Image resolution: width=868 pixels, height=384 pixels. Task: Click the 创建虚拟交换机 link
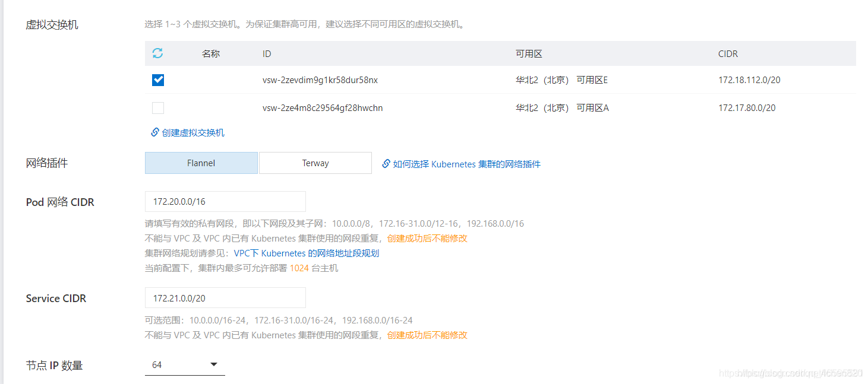(188, 132)
